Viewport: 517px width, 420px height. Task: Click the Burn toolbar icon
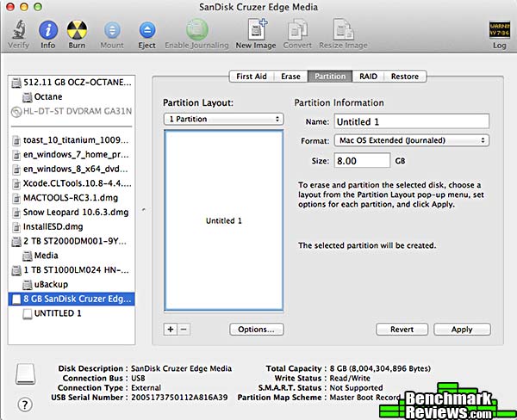click(77, 30)
